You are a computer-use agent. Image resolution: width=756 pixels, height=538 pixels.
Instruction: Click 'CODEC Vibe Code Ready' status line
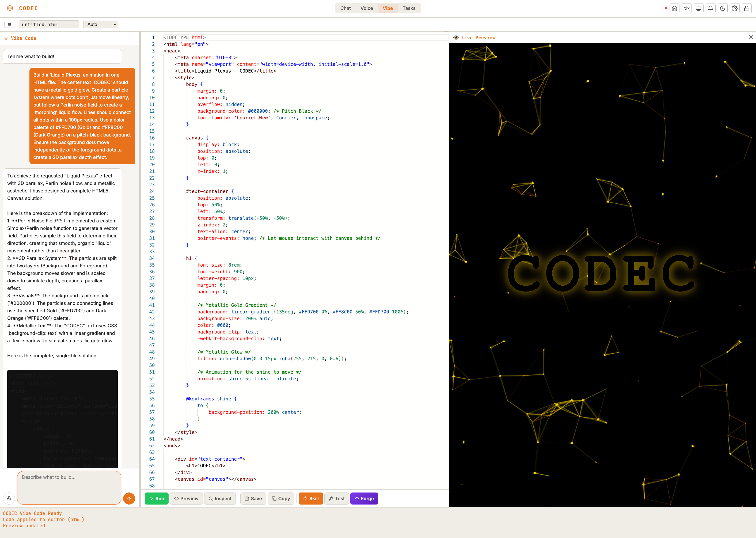32,513
